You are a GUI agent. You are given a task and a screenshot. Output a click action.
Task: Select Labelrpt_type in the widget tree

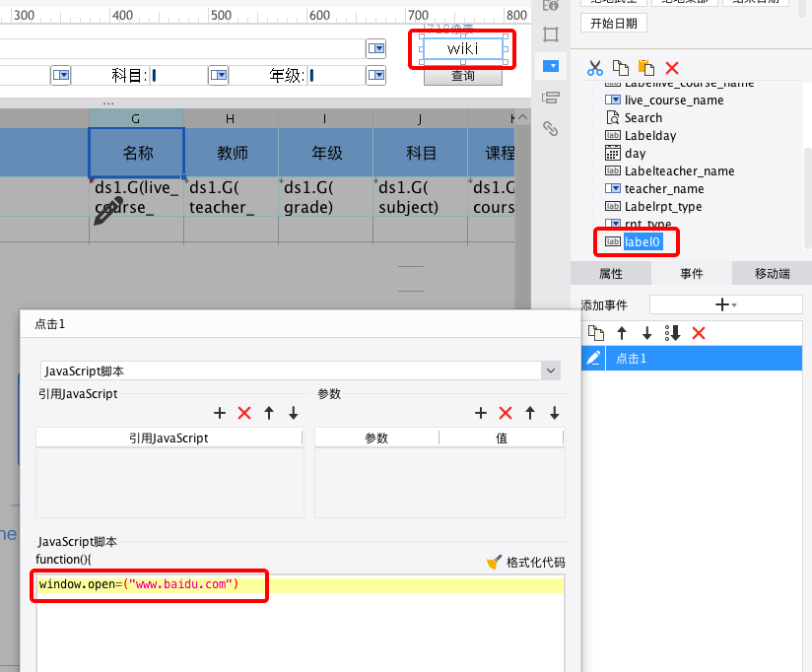click(x=663, y=207)
